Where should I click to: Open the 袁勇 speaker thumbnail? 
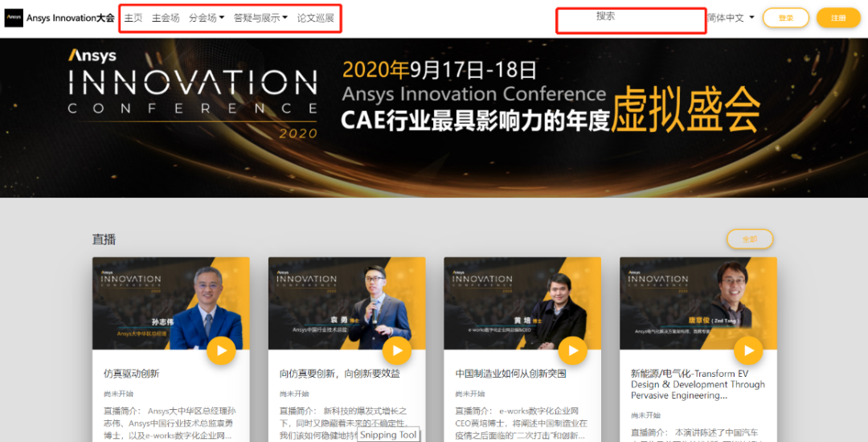[x=347, y=303]
